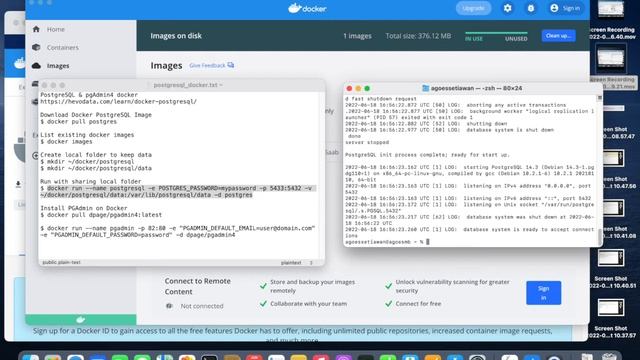Image resolution: width=640 pixels, height=360 pixels.
Task: Click the Upgrade button in Docker header
Action: [473, 8]
